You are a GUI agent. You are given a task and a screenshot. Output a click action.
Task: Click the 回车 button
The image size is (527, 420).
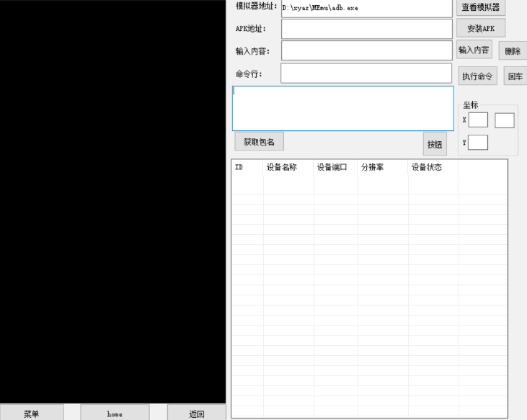515,76
